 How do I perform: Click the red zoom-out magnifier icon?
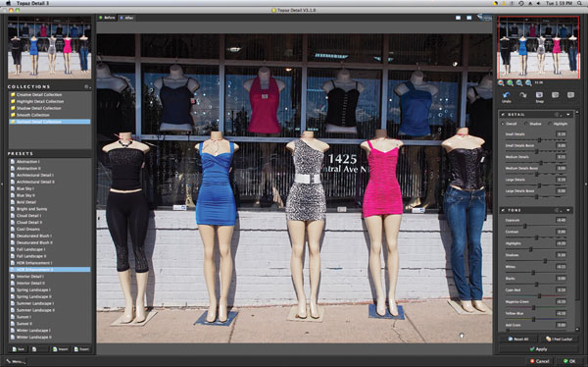(x=501, y=83)
